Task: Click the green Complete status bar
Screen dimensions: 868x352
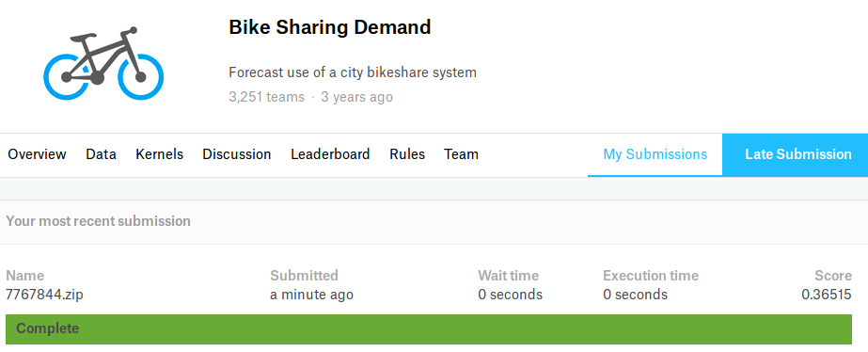Action: [429, 329]
